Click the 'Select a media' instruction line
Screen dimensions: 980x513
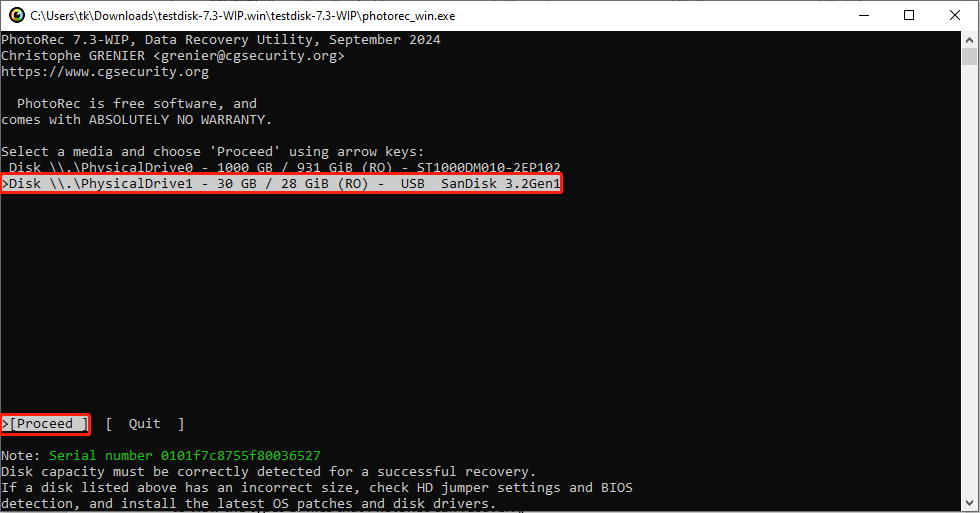[212, 152]
